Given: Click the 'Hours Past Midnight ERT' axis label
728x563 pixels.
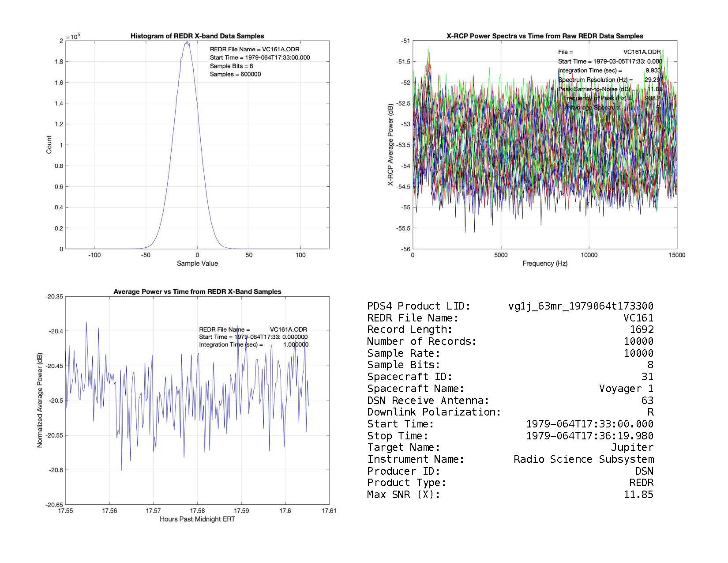Looking at the screenshot, I should tap(197, 519).
